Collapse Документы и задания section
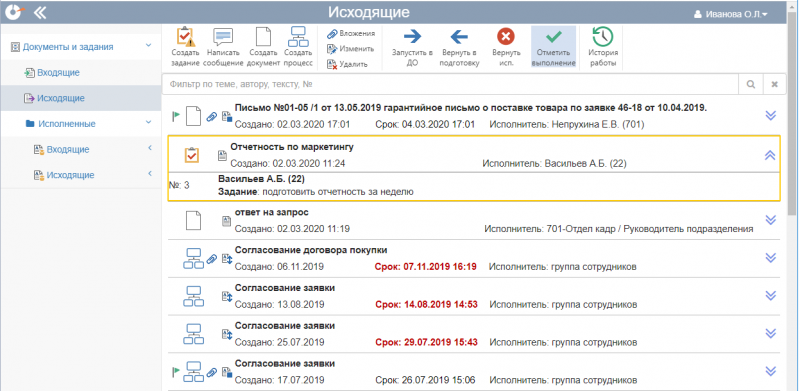 click(148, 45)
